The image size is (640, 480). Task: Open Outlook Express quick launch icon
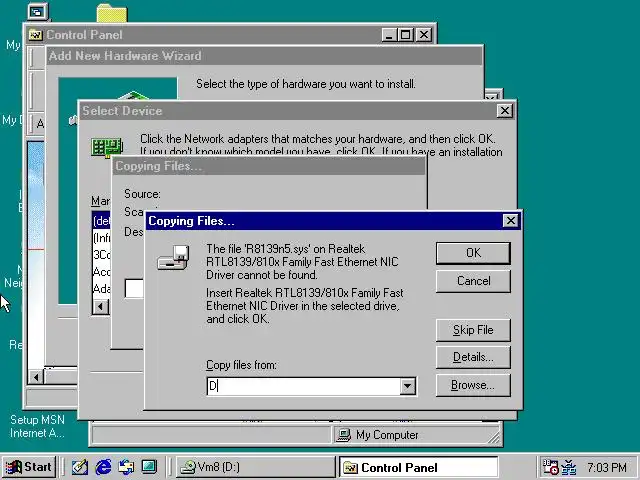click(126, 467)
